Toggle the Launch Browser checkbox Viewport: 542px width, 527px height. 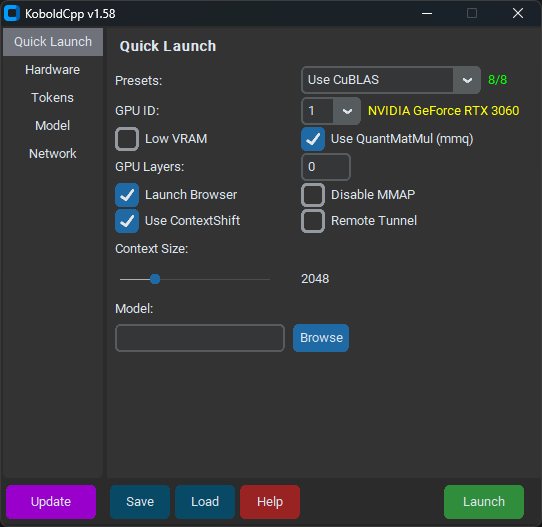tap(127, 195)
